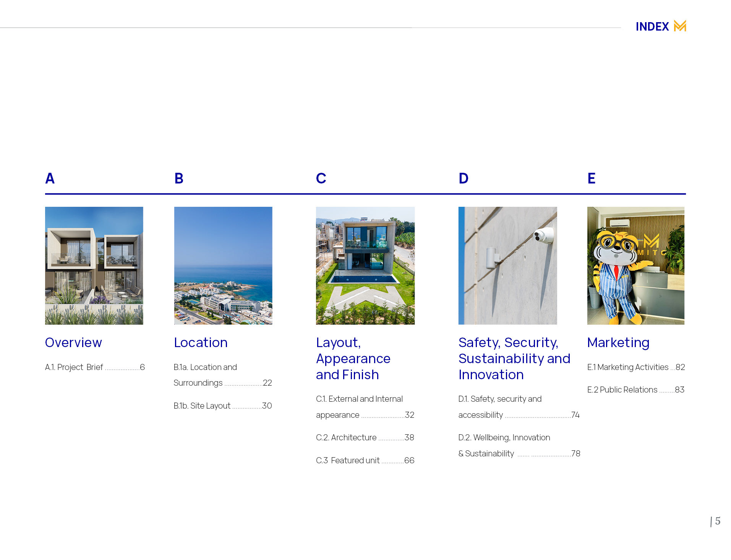Click the page number 5
The image size is (731, 560).
717,521
